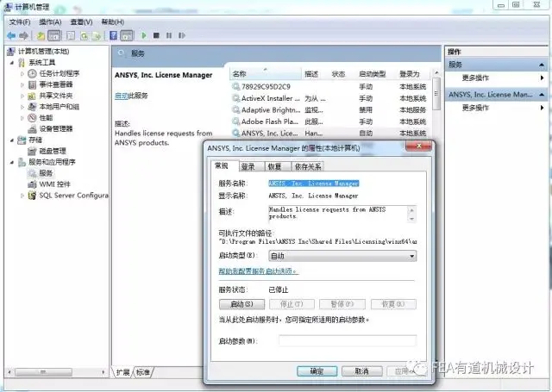Click the Pause service toolbar icon
This screenshot has height=392, width=552.
(x=169, y=35)
